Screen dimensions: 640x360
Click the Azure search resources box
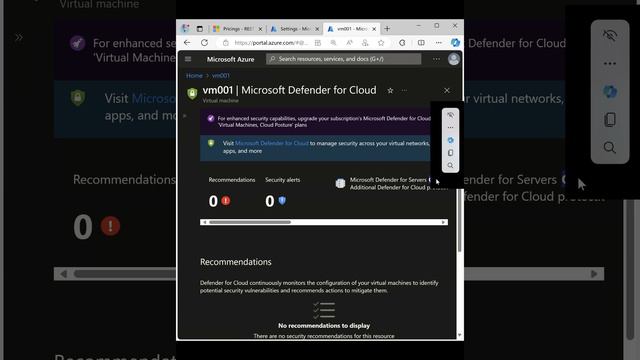[344, 59]
